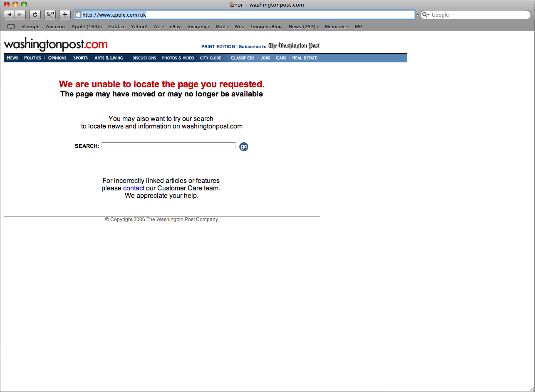The image size is (535, 392).
Task: Open Photos & Video section
Action: click(178, 58)
